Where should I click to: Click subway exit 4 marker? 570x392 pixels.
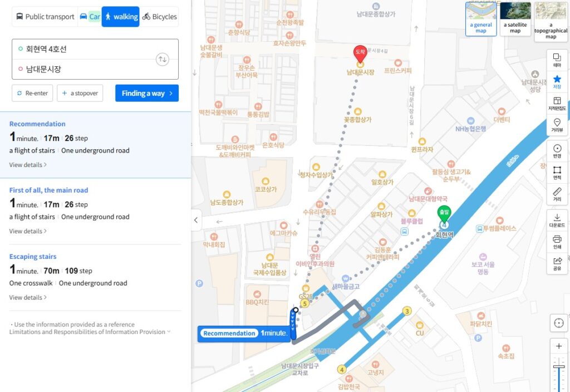[x=341, y=370]
